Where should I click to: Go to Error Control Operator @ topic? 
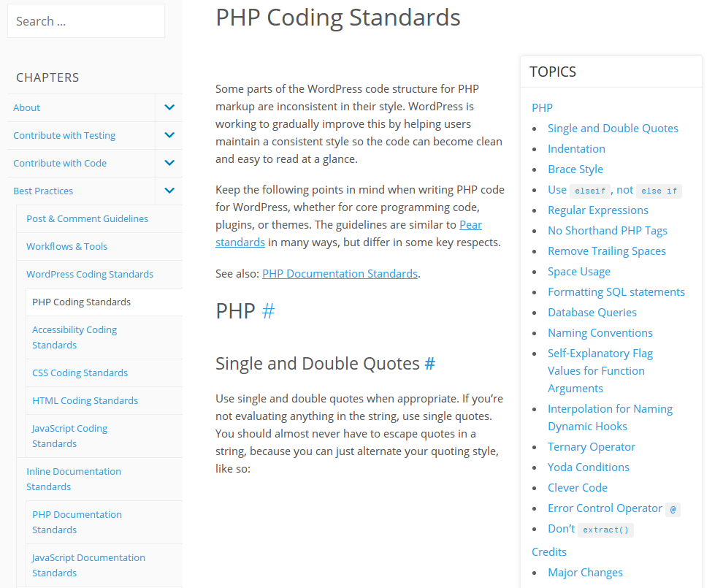(x=605, y=508)
